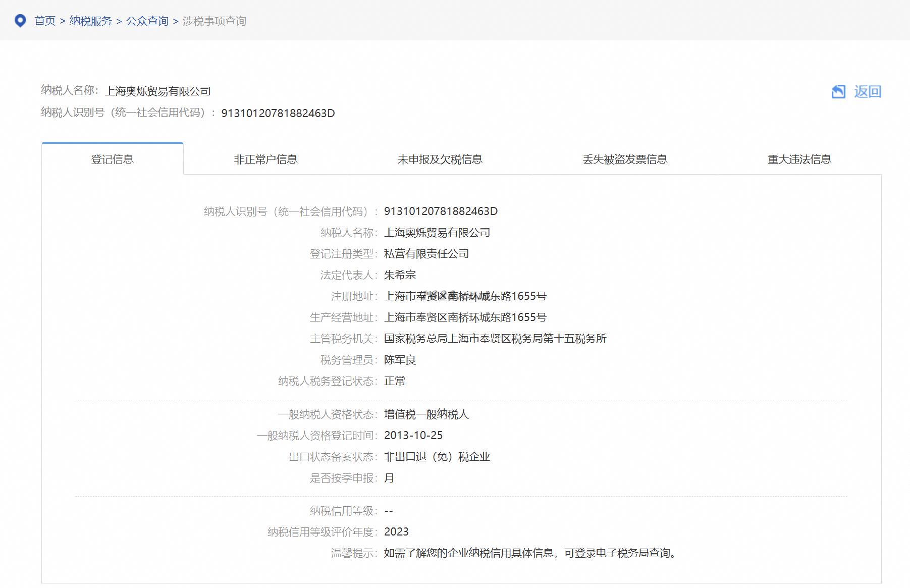Viewport: 910px width, 588px height.
Task: Switch to 非正常户信息 tab
Action: point(265,159)
